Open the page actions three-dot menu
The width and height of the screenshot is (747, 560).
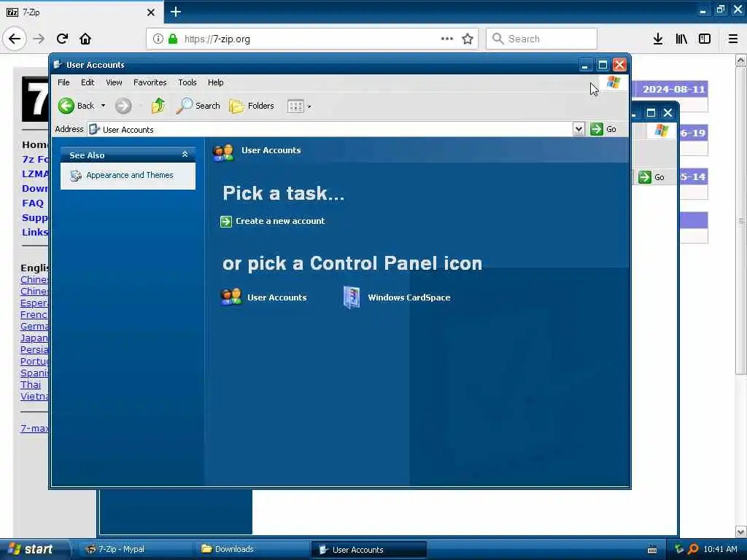[x=447, y=39]
